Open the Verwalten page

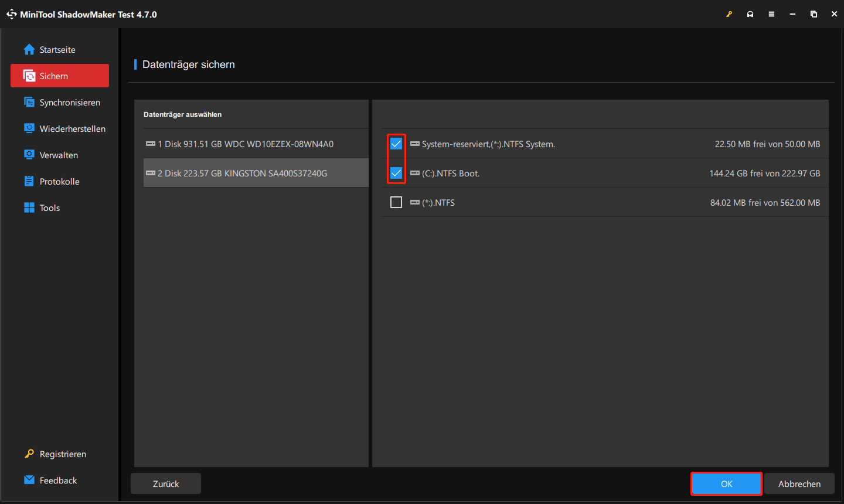pyautogui.click(x=59, y=155)
